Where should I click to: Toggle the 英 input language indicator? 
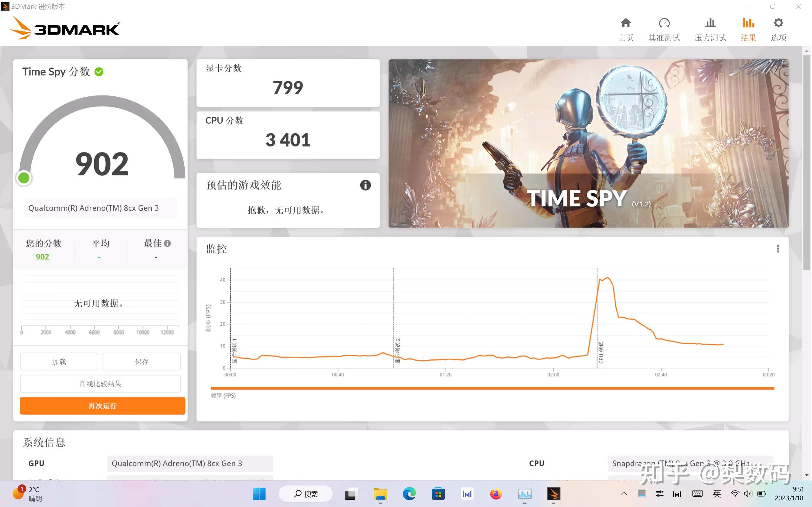point(717,494)
